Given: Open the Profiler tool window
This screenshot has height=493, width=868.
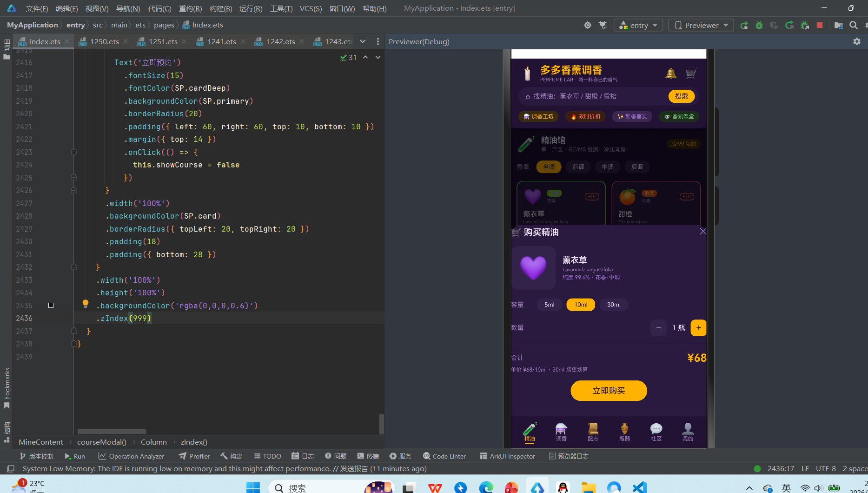Looking at the screenshot, I should point(195,456).
